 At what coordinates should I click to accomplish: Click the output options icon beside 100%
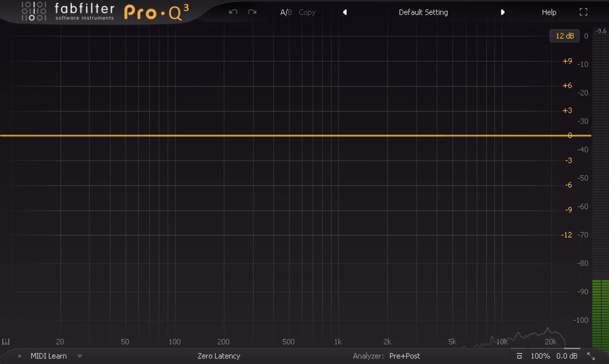519,356
